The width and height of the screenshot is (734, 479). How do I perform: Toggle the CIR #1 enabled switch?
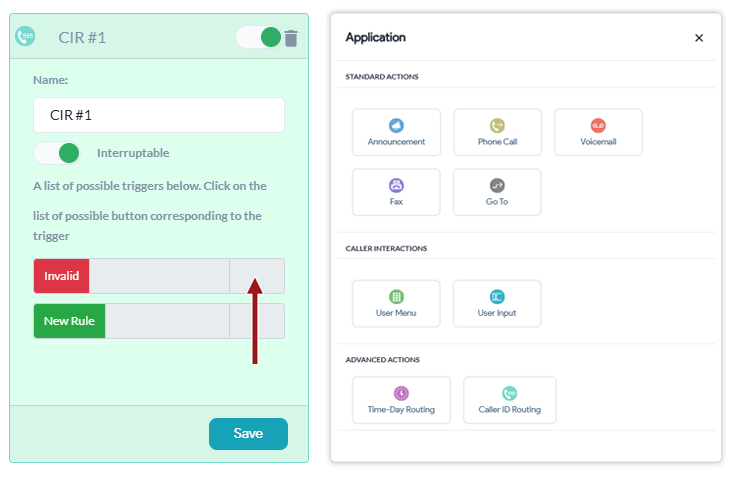pos(258,37)
